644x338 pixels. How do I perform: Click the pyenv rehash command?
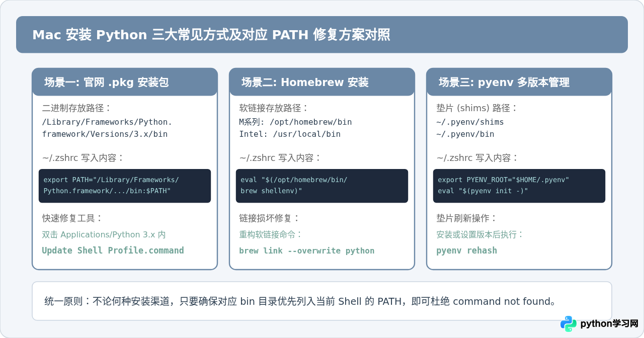click(467, 250)
